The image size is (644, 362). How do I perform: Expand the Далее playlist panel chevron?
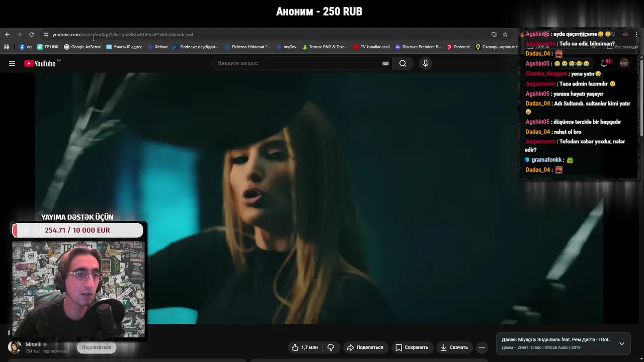[622, 343]
